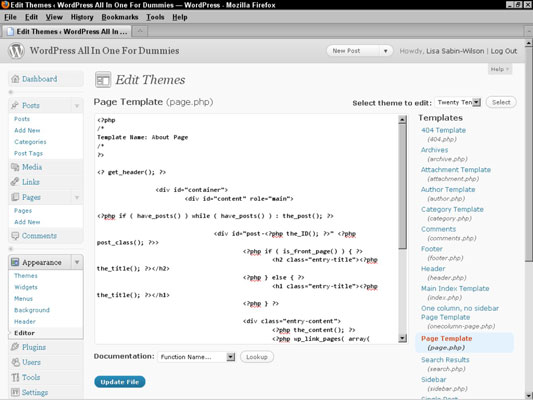Expand the Posts menu arrow

(77, 106)
